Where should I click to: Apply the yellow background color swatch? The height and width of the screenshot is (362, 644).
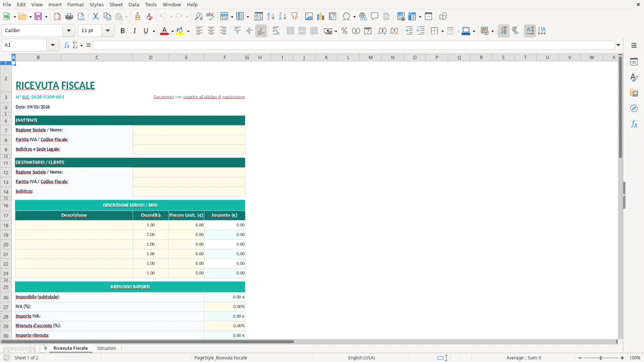click(180, 31)
